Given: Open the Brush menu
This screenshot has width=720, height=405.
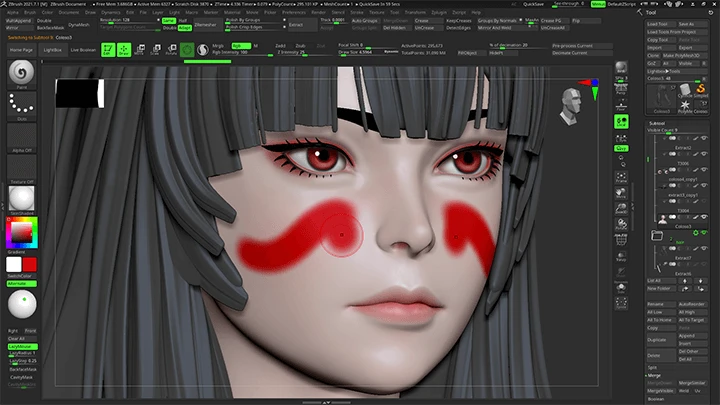Looking at the screenshot, I should click(x=30, y=12).
